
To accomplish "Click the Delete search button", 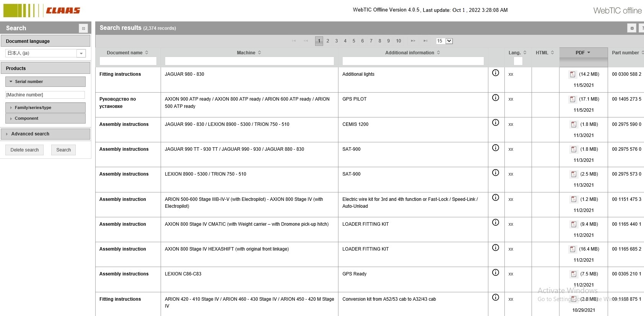I will click(24, 150).
